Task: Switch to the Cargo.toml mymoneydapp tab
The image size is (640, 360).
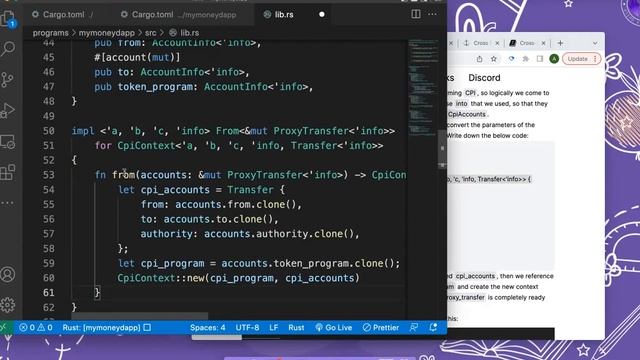Action: (179, 14)
